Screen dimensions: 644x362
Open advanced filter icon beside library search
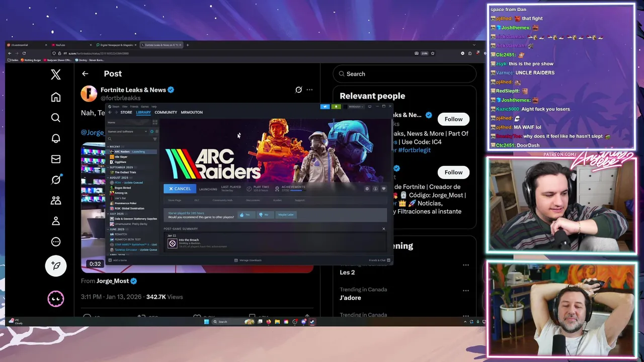pyautogui.click(x=155, y=139)
